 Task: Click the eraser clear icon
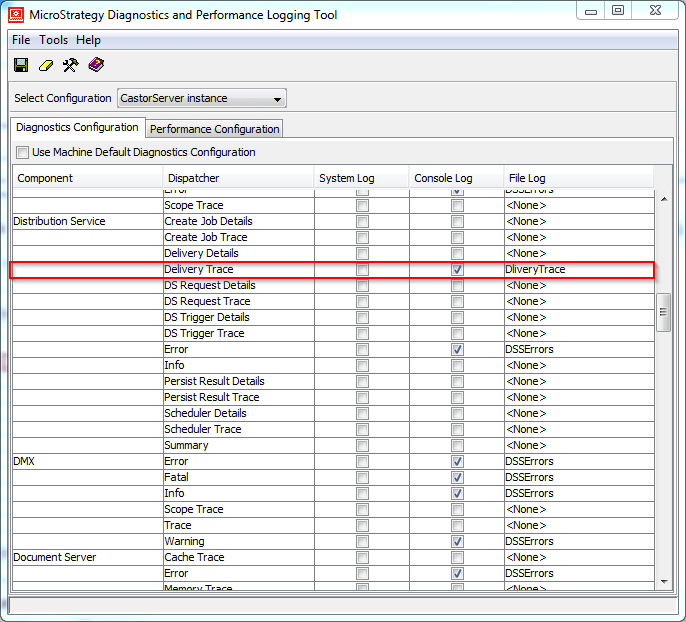click(x=46, y=66)
